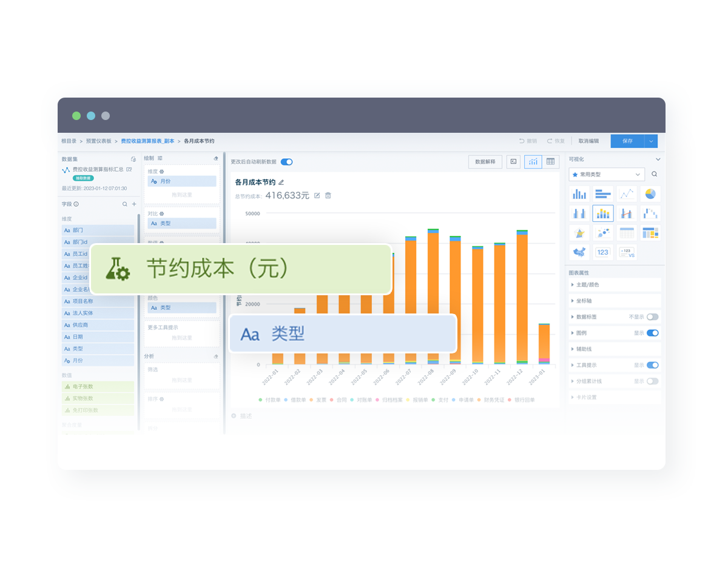The height and width of the screenshot is (582, 728).
Task: Click the 数据解释 button
Action: click(485, 162)
